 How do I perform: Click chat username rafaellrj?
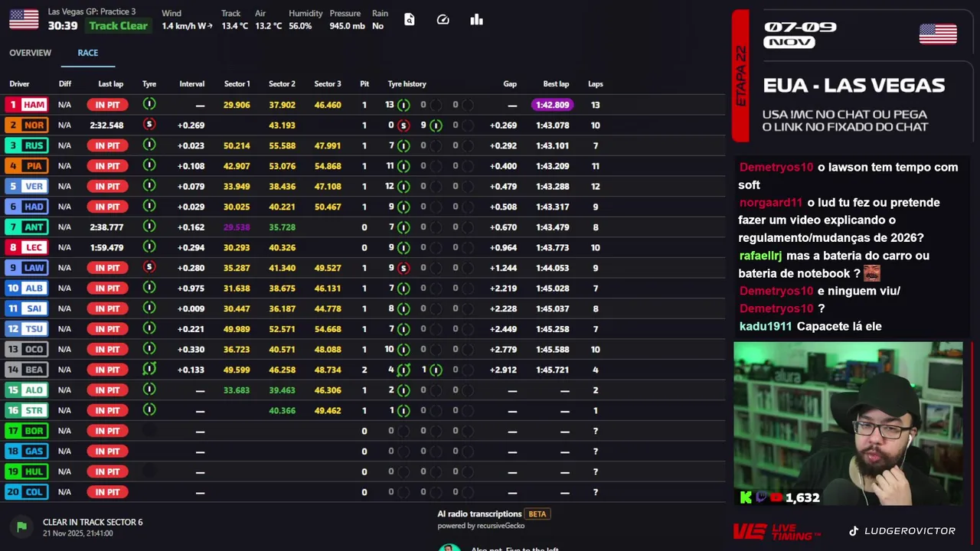pyautogui.click(x=760, y=256)
